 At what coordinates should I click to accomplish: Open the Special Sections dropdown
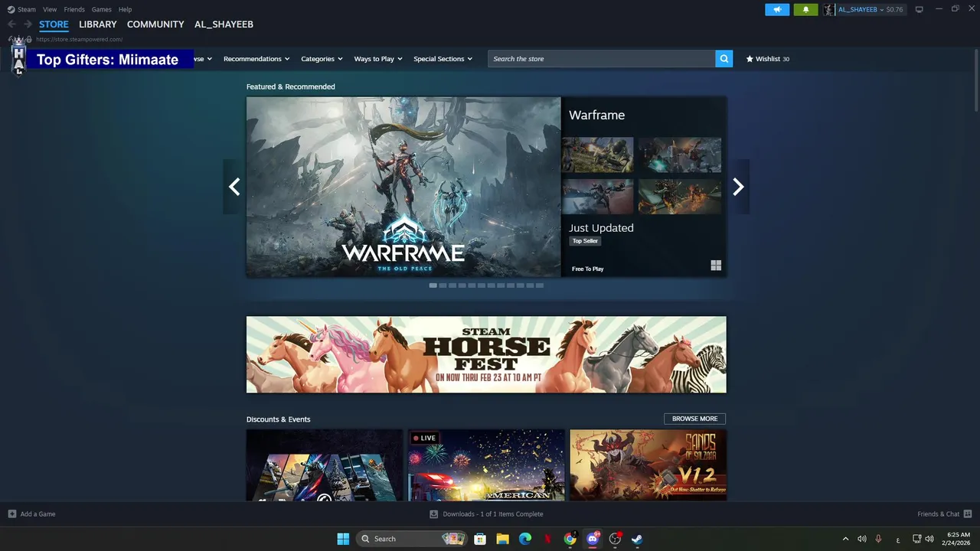click(443, 59)
